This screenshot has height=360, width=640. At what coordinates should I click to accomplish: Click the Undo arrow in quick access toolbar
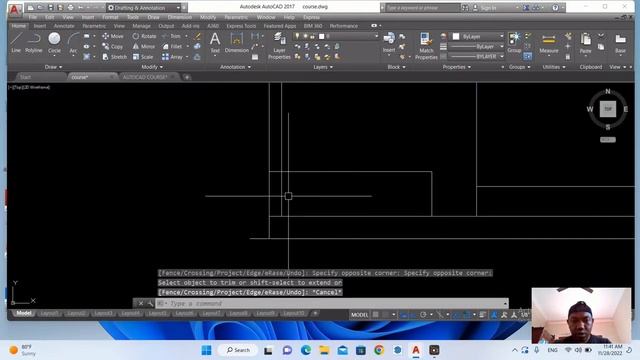pos(81,8)
